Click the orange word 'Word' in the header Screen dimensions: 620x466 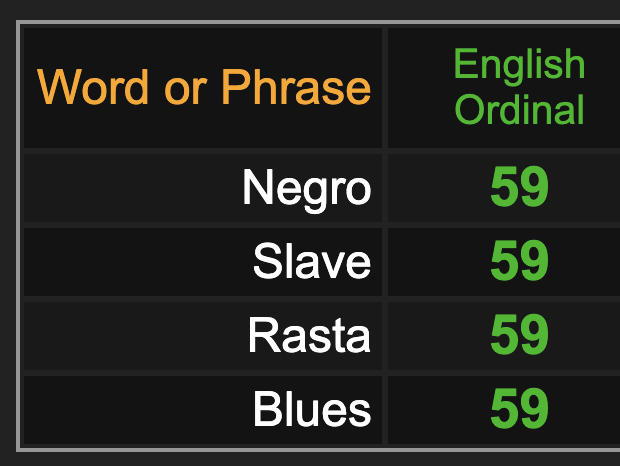click(93, 87)
